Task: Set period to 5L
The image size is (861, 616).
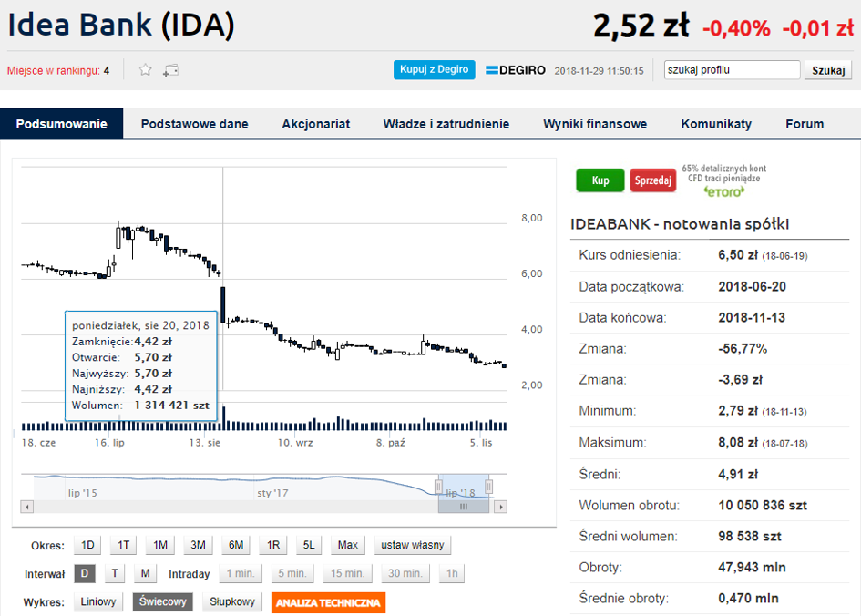Action: click(x=309, y=545)
